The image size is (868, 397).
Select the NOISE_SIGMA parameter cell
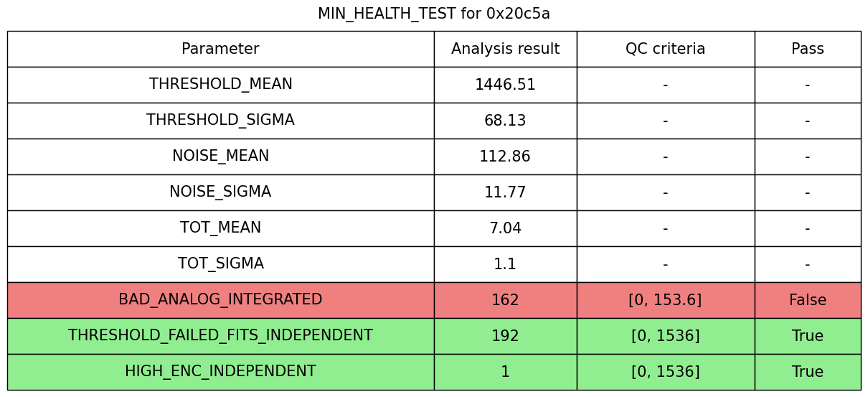pyautogui.click(x=220, y=192)
